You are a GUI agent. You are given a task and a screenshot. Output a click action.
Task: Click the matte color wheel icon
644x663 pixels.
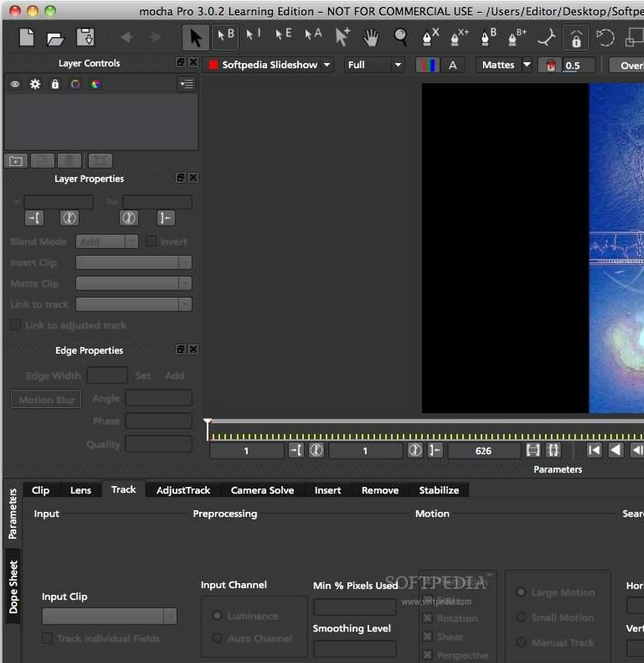(96, 84)
